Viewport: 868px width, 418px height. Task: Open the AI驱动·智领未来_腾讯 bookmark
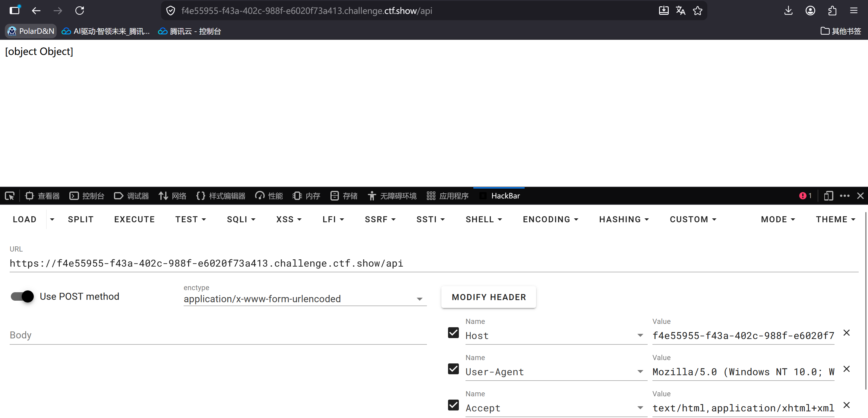(x=106, y=31)
